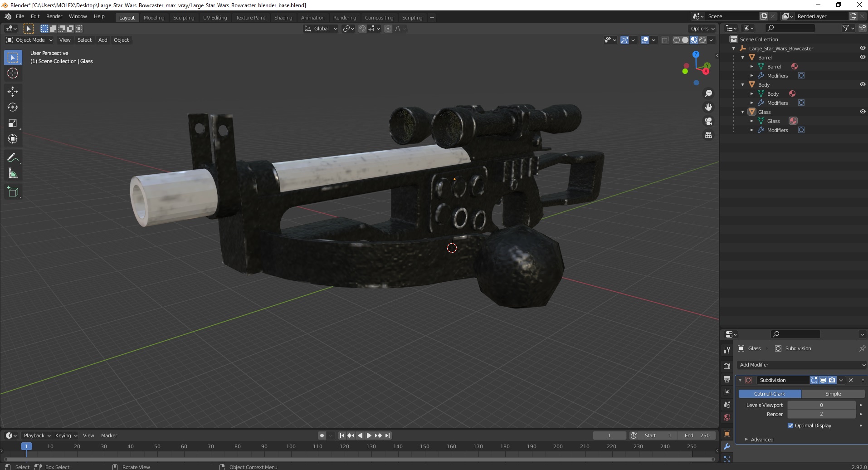Remove the Subdivision modifier with X
The height and width of the screenshot is (470, 868).
(x=851, y=380)
